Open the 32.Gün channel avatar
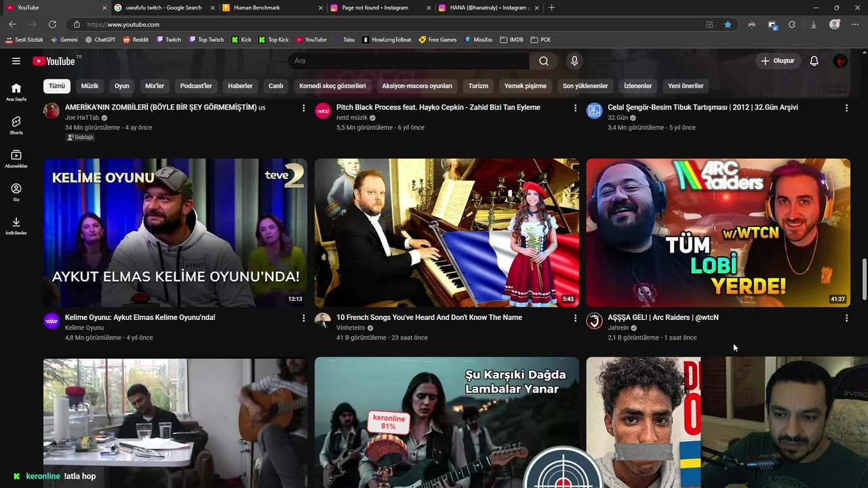Viewport: 868px width, 488px height. tap(595, 110)
